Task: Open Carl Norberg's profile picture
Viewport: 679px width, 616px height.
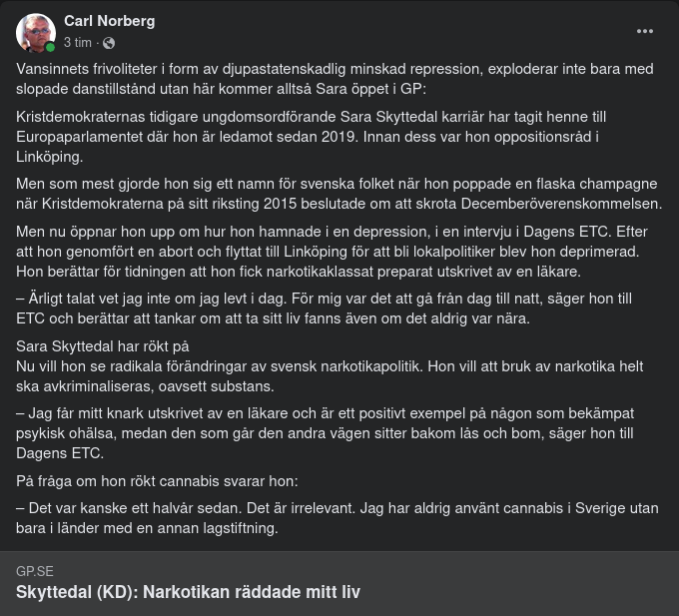Action: [x=35, y=33]
